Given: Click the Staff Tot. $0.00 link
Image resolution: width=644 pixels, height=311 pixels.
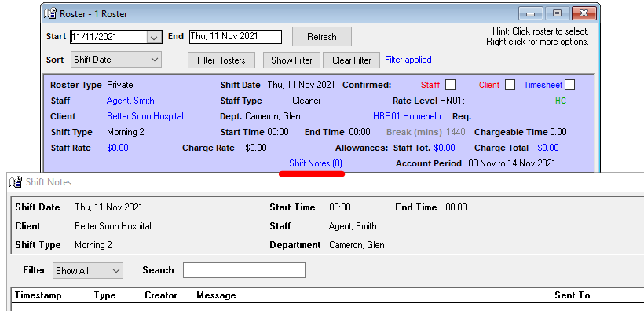Looking at the screenshot, I should click(x=445, y=148).
